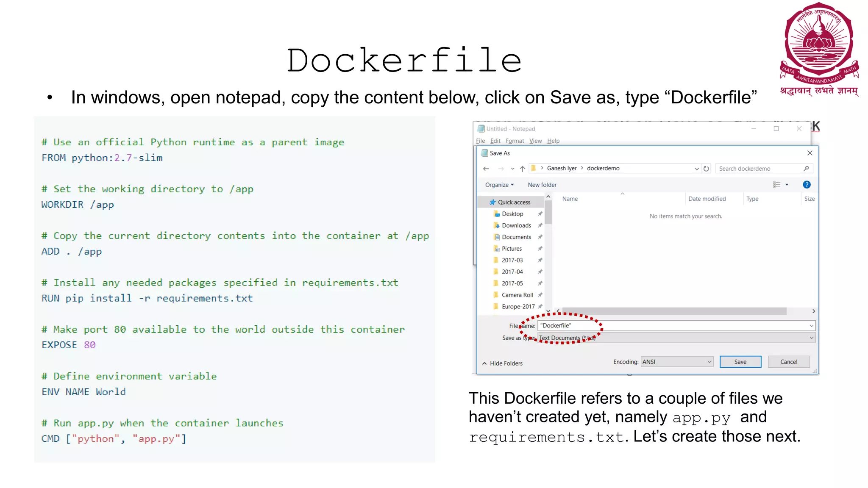
Task: Close the Save As dialog
Action: pos(810,153)
